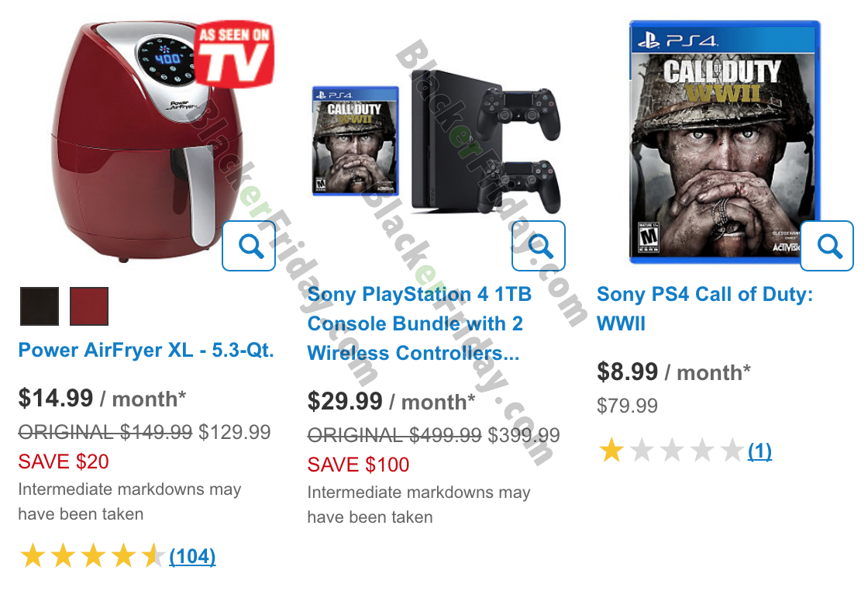Open magnifier quick view for Call of Duty game
868x591 pixels.
827,246
